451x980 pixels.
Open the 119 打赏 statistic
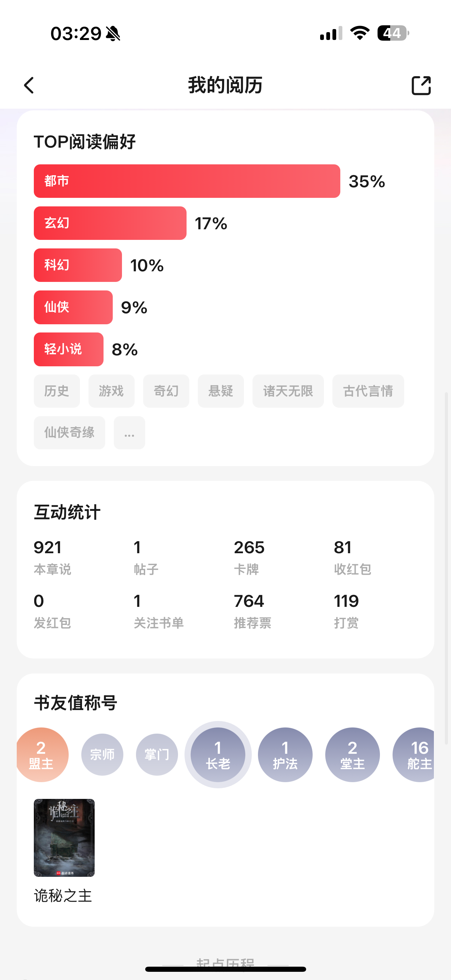(x=346, y=611)
